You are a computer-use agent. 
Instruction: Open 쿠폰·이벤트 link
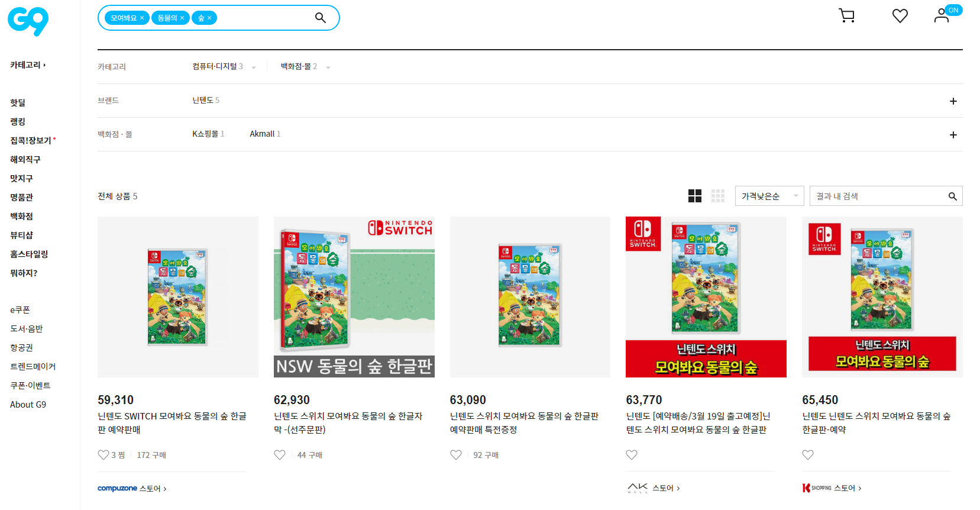tap(30, 386)
